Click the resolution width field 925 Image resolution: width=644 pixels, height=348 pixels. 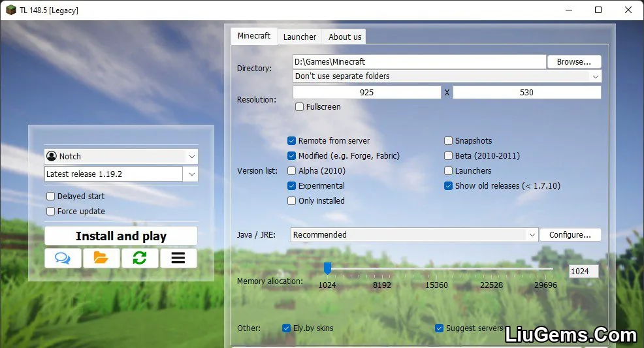click(x=367, y=92)
